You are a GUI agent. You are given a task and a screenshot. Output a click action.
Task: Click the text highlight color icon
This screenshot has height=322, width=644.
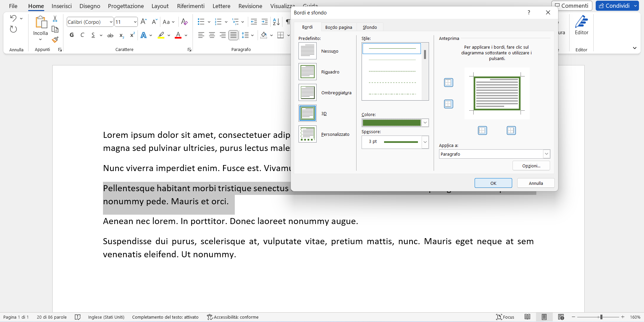click(x=161, y=35)
